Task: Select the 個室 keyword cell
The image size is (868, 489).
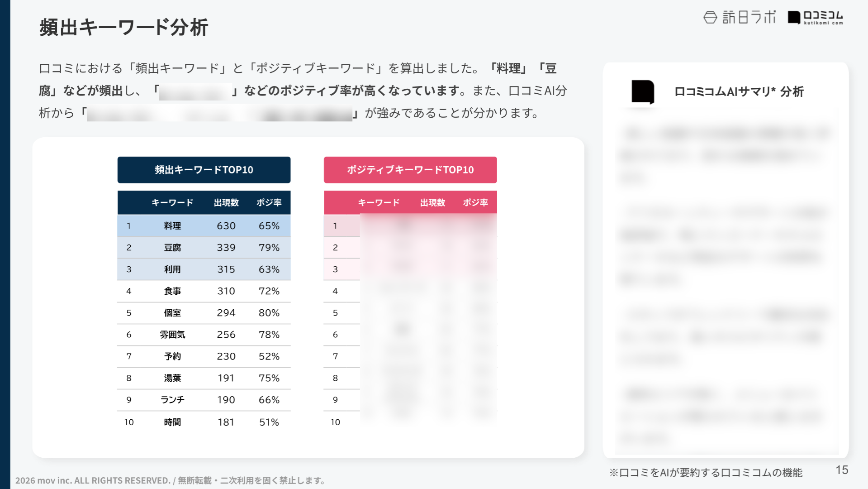Action: [x=172, y=313]
